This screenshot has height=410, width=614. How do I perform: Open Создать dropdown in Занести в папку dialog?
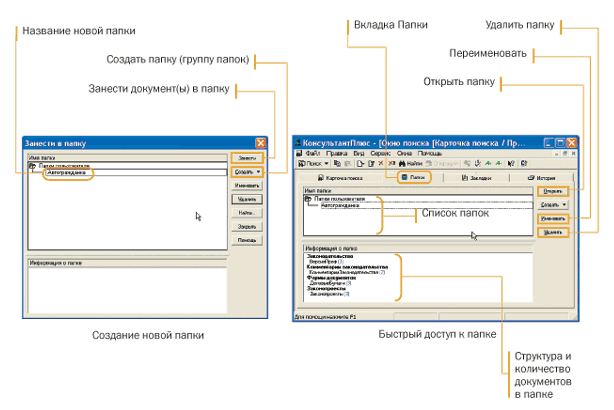tap(247, 172)
